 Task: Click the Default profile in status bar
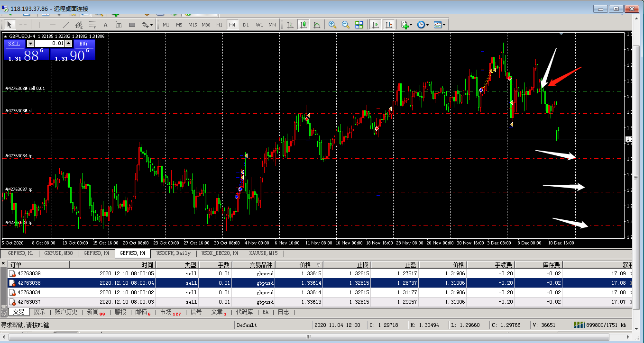point(247,325)
